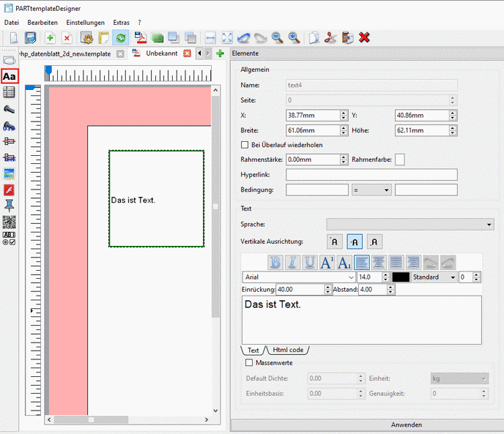Toggle bold text formatting
504x434 pixels.
pyautogui.click(x=275, y=262)
